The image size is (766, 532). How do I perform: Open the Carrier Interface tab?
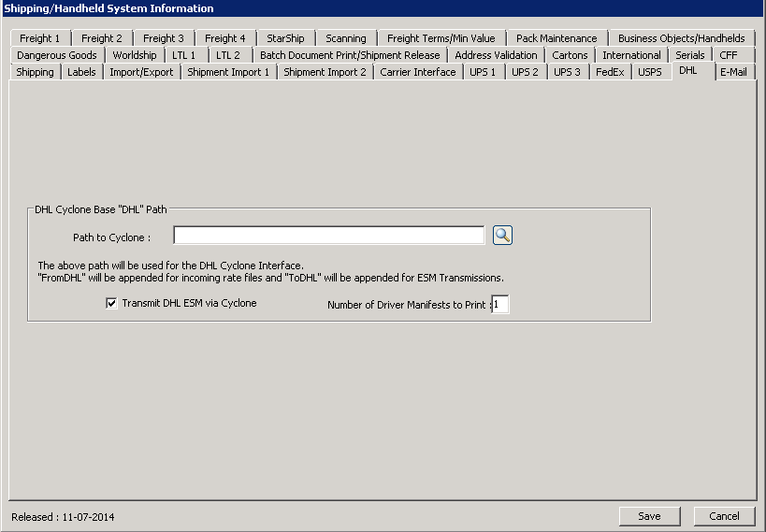[417, 72]
